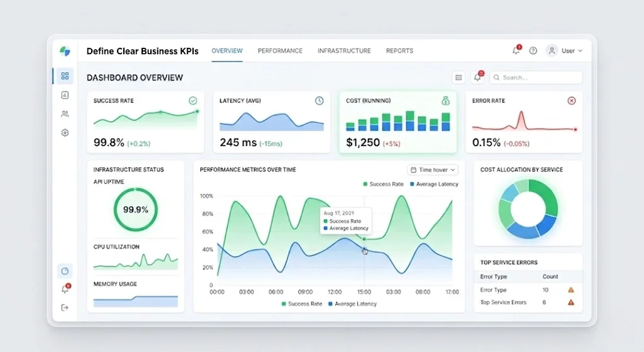Click the magnifier icon in search box
Viewport: 644px width, 352px height.
[x=497, y=77]
